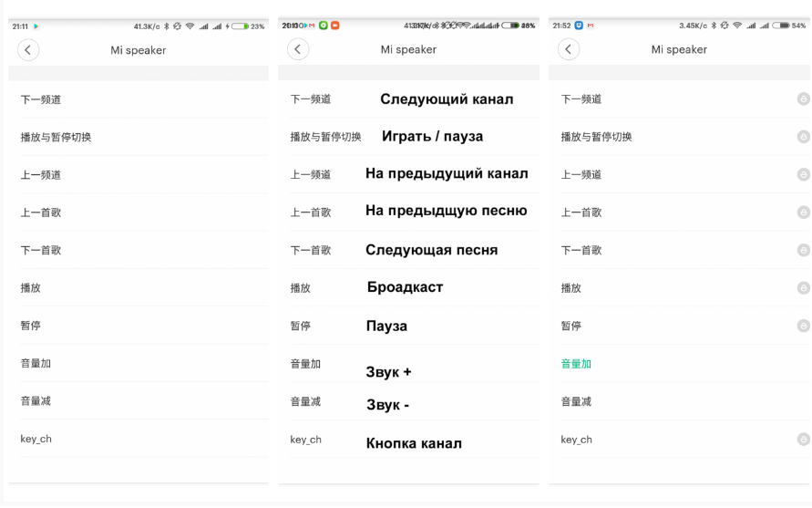Screen dimensions: 812x508
Task: Tap the lock icon on the key_ch row
Action: (803, 440)
